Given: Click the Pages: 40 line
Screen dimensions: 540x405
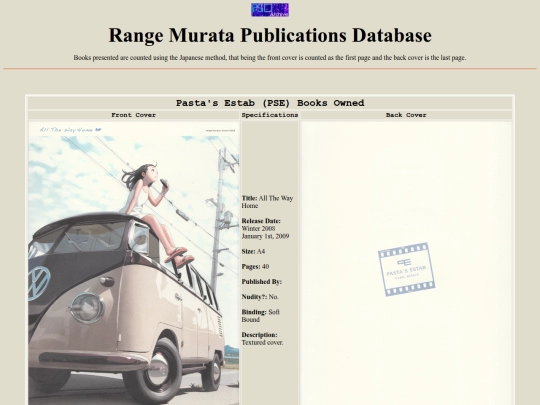Looking at the screenshot, I should click(x=255, y=266).
